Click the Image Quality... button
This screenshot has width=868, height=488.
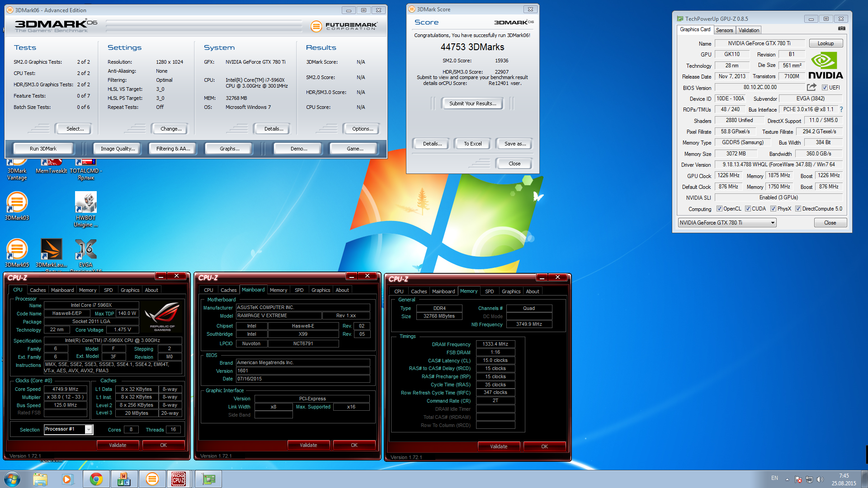point(118,149)
